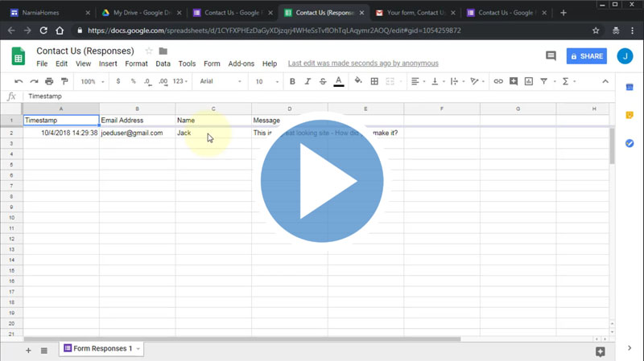This screenshot has width=644, height=361.
Task: Select the Paint format tool
Action: 64,81
